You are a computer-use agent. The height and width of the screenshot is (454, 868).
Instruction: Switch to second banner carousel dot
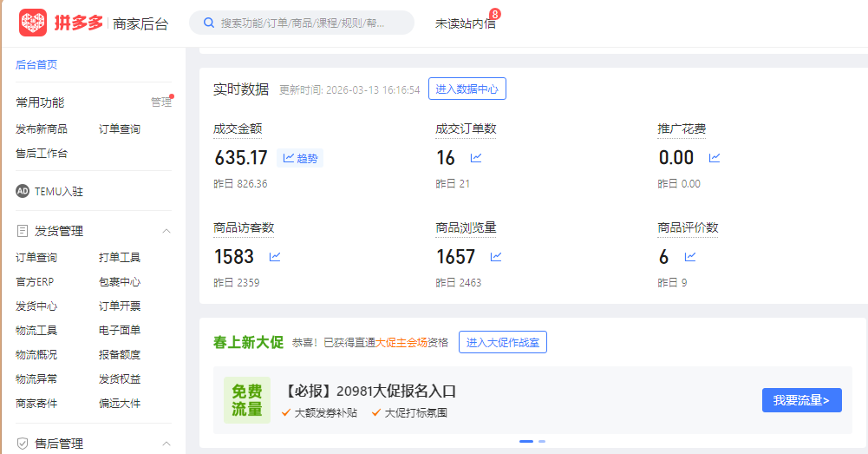pyautogui.click(x=542, y=442)
